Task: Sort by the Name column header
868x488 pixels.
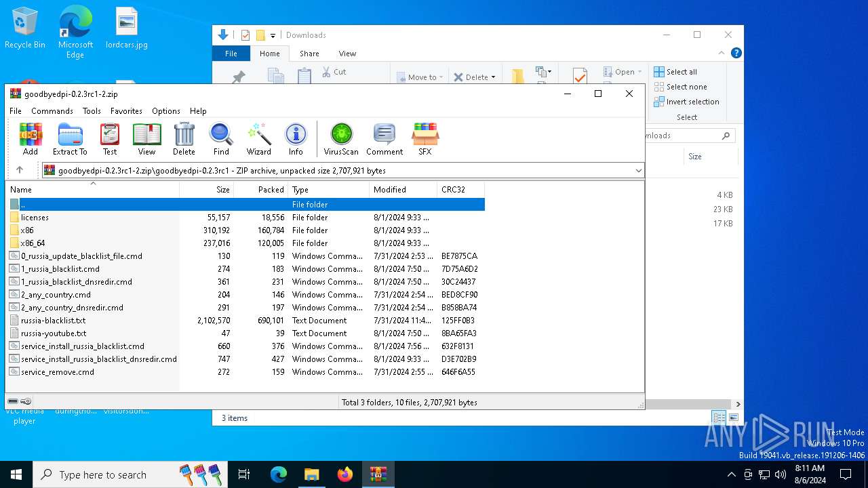Action: point(92,190)
